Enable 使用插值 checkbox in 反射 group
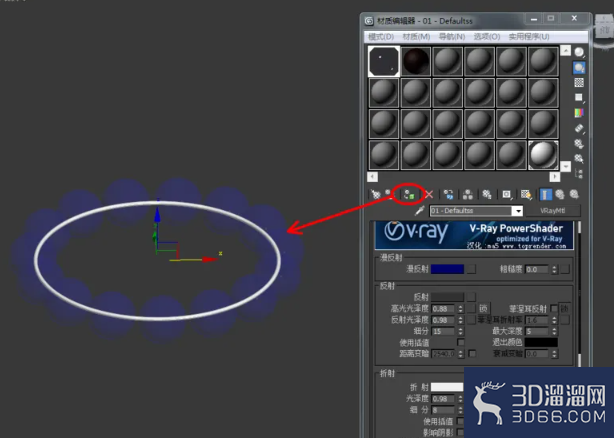The image size is (614, 438). point(461,342)
